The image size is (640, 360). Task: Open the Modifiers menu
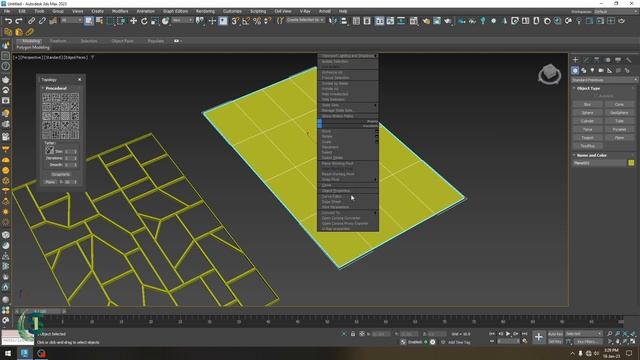[x=120, y=11]
